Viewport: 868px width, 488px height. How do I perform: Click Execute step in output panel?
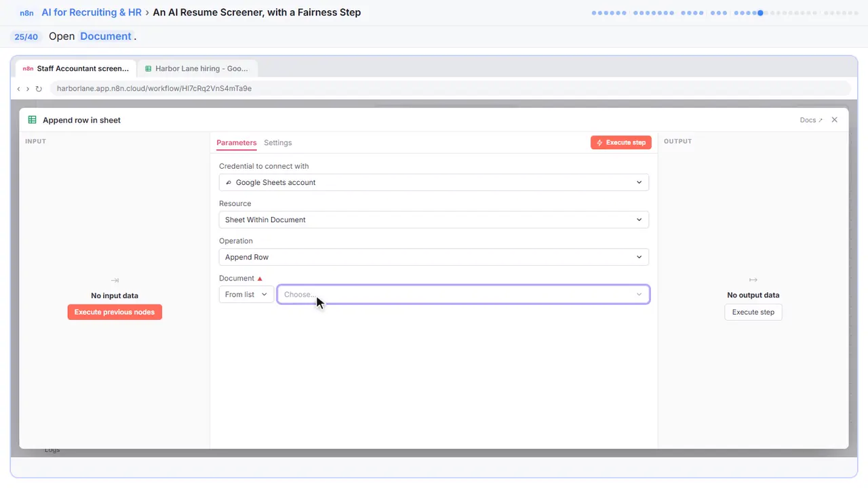pyautogui.click(x=753, y=312)
